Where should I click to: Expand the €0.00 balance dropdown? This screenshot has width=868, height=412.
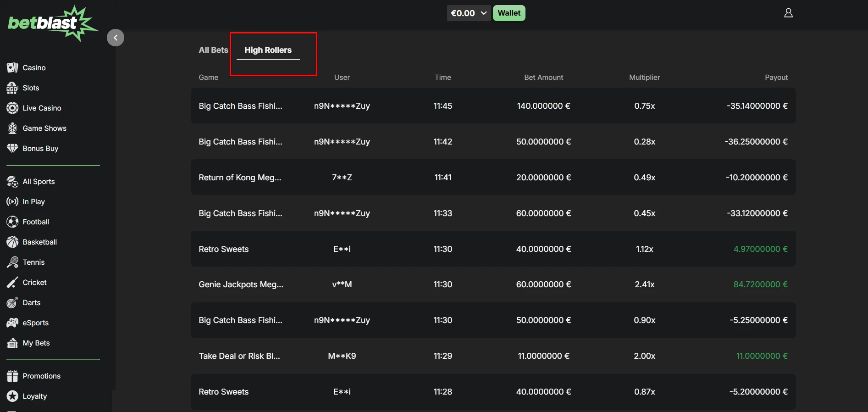click(x=469, y=13)
